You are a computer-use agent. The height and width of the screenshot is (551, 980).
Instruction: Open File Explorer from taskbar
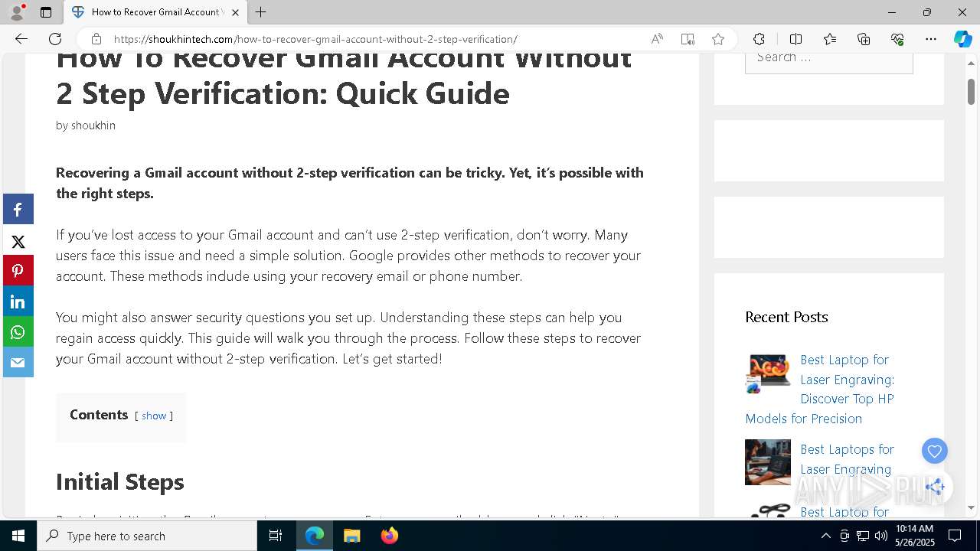(x=351, y=536)
